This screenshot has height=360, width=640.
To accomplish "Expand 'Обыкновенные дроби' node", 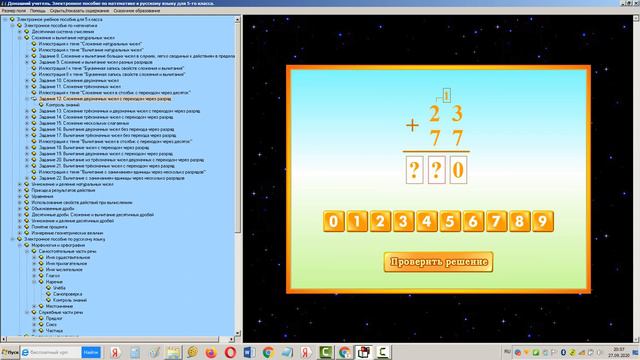I will 20,209.
